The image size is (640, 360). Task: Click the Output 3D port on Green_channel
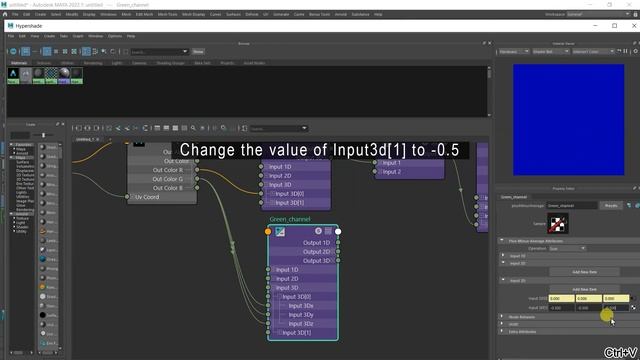click(338, 260)
